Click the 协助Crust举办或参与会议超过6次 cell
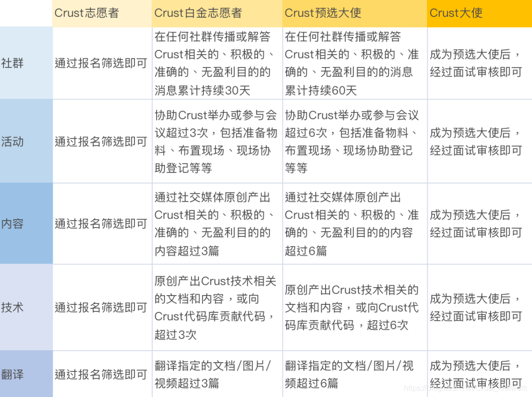This screenshot has width=532, height=397. click(352, 142)
